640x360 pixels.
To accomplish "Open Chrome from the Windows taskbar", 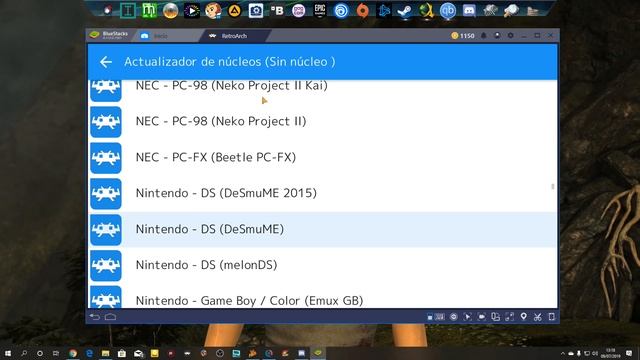I will click(x=73, y=353).
